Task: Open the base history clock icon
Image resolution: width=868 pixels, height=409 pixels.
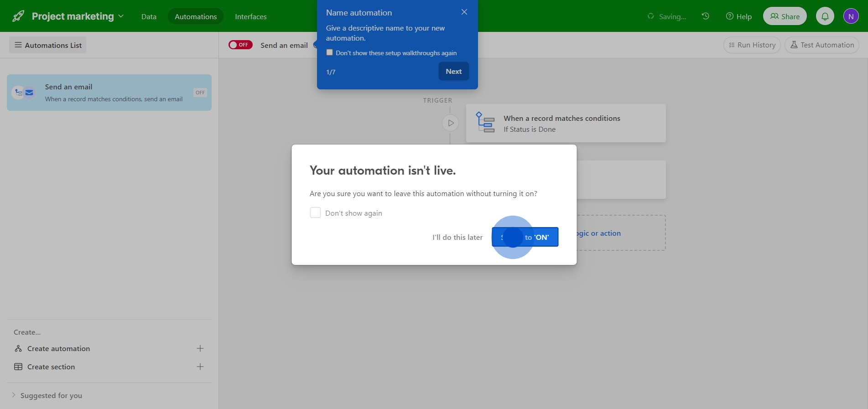Action: pyautogui.click(x=705, y=16)
